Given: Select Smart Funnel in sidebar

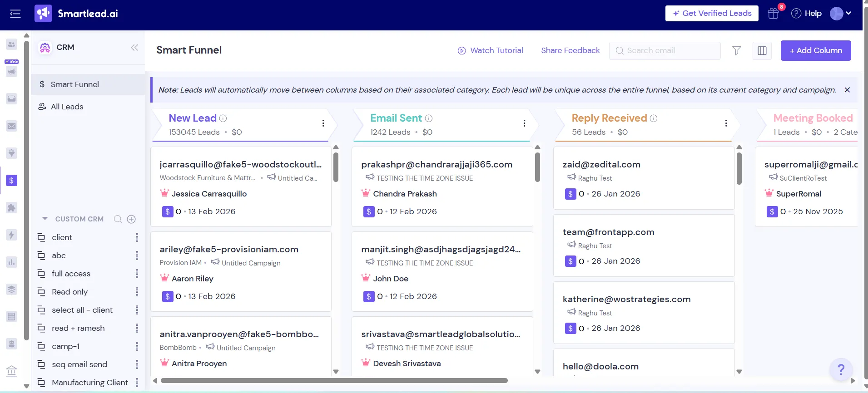Looking at the screenshot, I should click(x=88, y=84).
